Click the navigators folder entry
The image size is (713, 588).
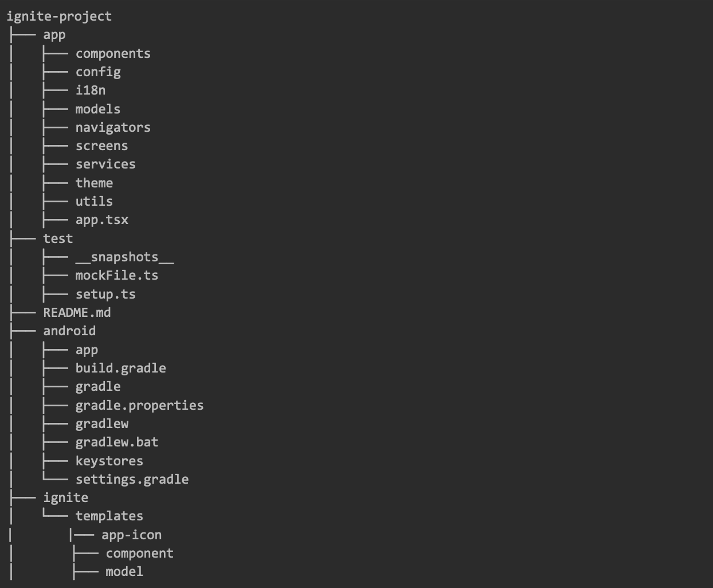click(113, 128)
